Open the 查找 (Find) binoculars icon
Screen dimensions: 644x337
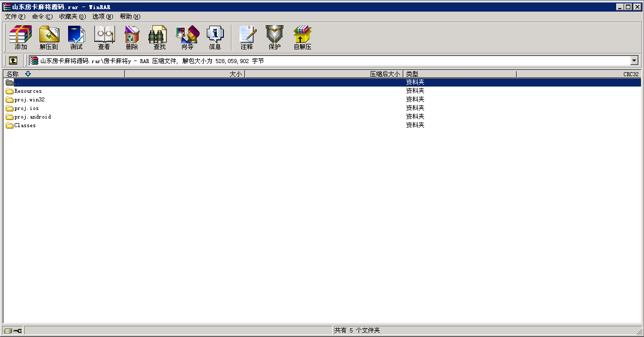pos(159,38)
